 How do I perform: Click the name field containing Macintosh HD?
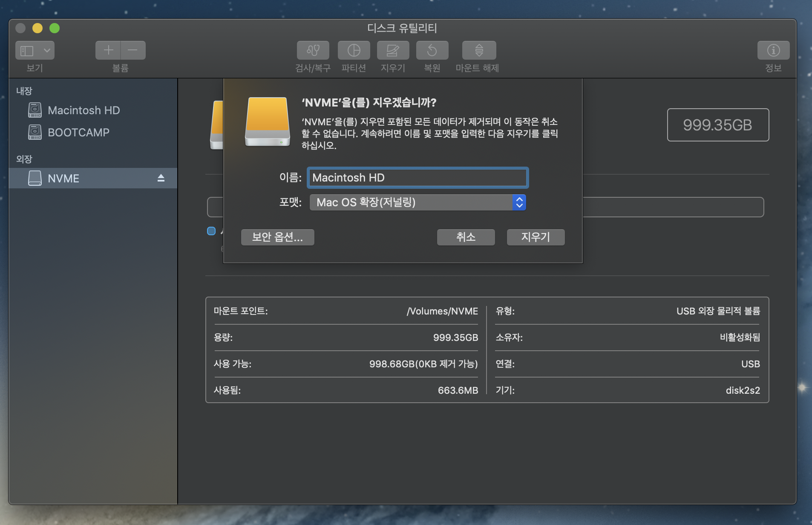[x=418, y=178]
